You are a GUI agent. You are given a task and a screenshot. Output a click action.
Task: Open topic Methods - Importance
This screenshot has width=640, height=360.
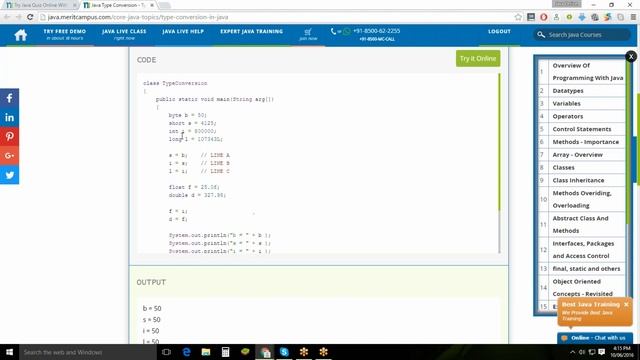585,142
